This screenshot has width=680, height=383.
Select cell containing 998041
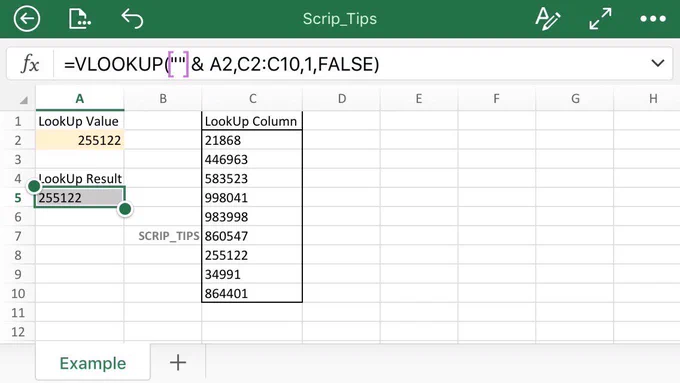click(252, 197)
